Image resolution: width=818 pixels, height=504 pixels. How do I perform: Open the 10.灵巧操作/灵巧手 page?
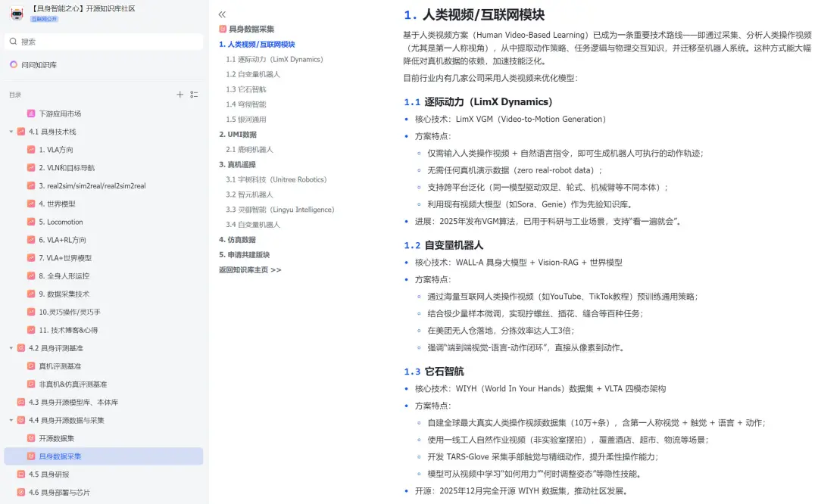click(x=70, y=313)
